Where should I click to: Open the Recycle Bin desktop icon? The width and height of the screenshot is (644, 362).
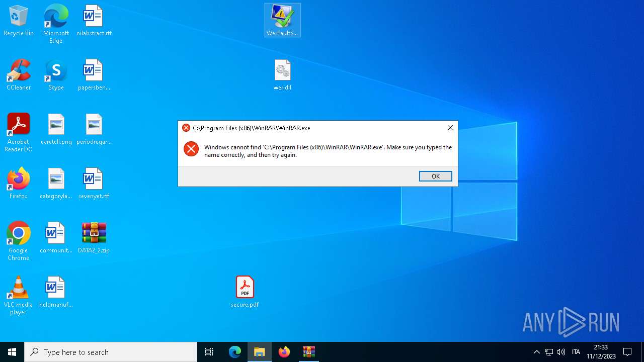pyautogui.click(x=19, y=21)
